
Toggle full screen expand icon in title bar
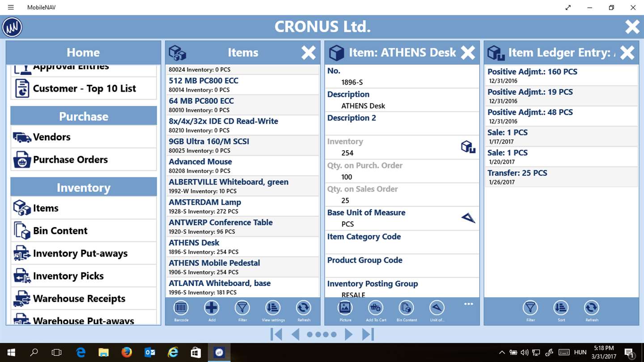click(568, 8)
